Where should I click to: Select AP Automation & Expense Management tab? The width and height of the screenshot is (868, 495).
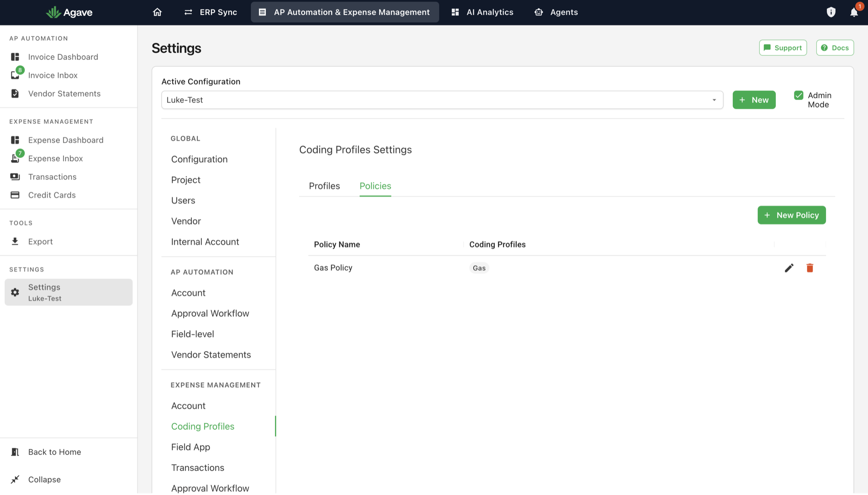(x=345, y=12)
